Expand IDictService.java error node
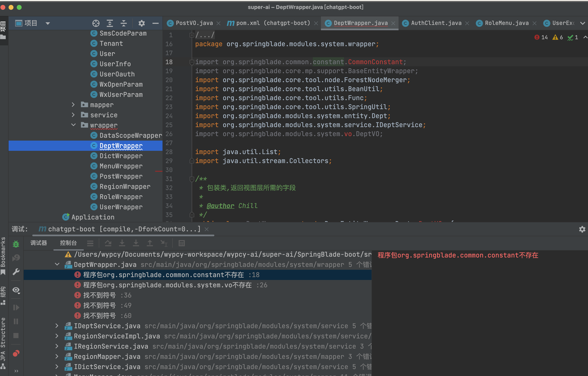 point(57,366)
